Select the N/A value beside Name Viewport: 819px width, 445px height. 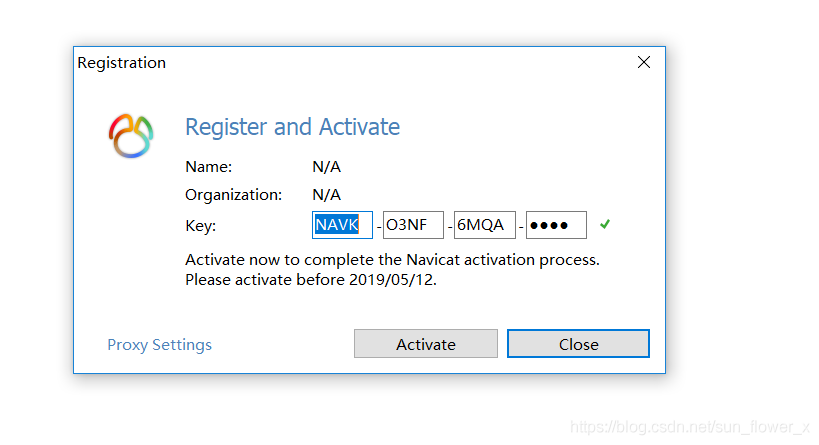tap(326, 167)
